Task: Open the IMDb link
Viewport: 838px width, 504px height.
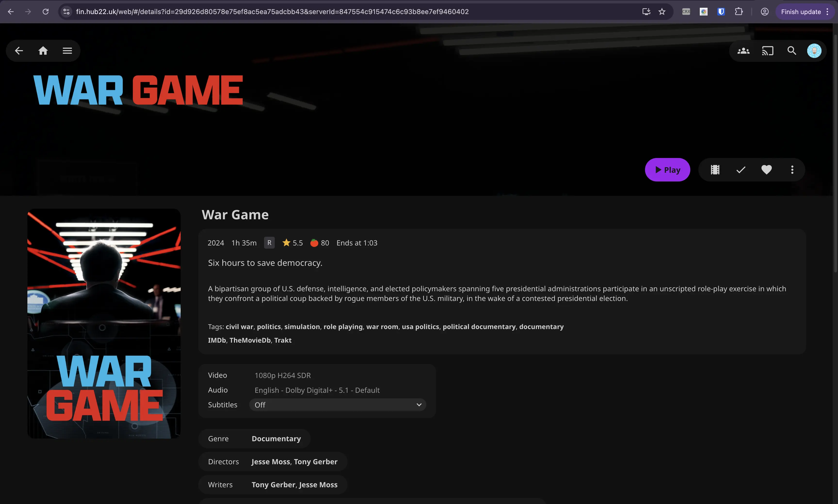Action: (217, 340)
